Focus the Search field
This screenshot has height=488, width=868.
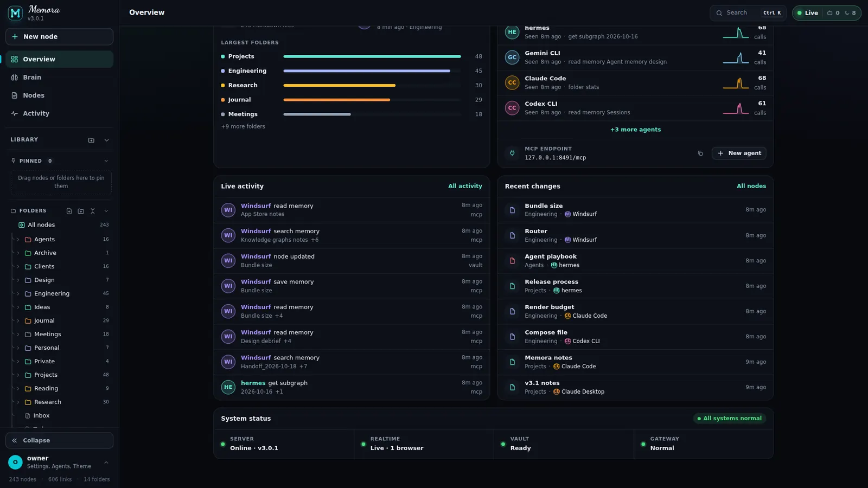coord(748,13)
